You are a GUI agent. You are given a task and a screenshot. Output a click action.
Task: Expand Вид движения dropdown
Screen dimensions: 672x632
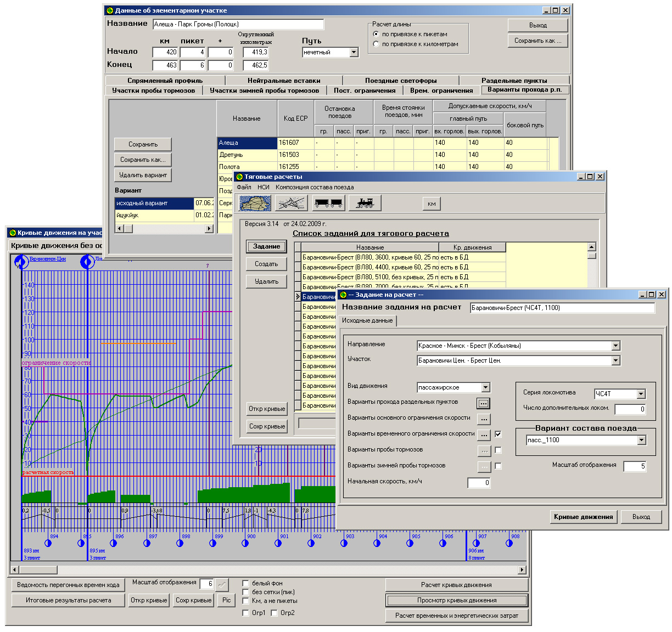point(485,387)
